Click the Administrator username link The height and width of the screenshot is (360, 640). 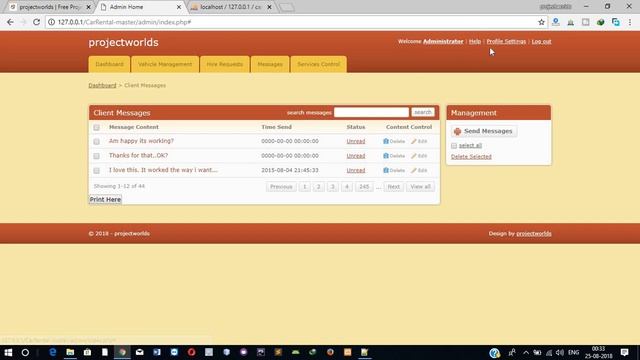[443, 41]
